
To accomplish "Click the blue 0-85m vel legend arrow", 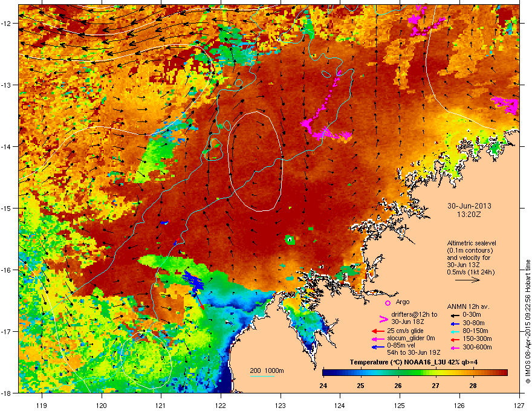I will pos(378,346).
